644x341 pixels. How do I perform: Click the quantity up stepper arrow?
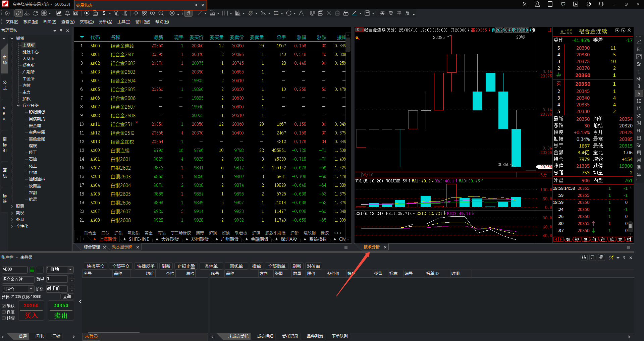coord(72,277)
